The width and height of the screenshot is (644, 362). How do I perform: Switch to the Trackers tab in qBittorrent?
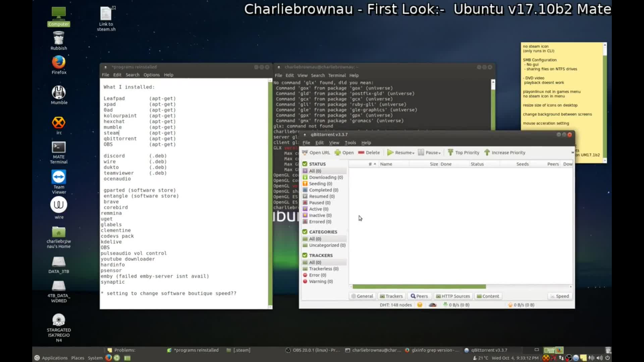[x=391, y=296]
